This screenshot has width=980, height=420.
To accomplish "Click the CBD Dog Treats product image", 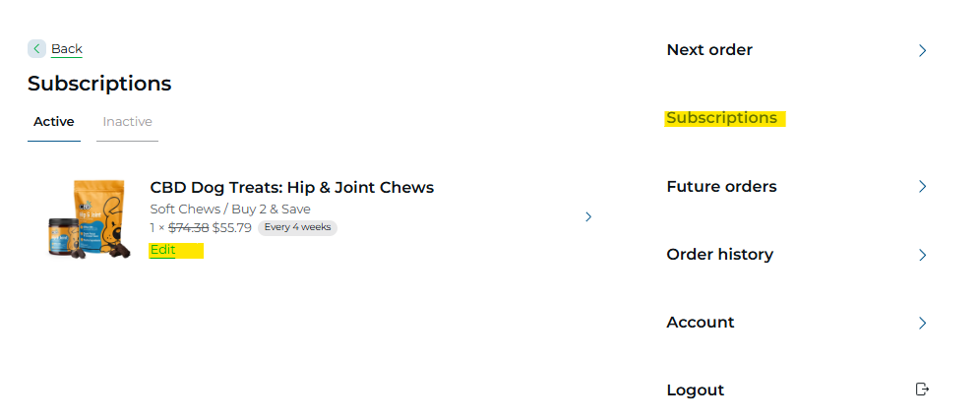I will tap(90, 218).
